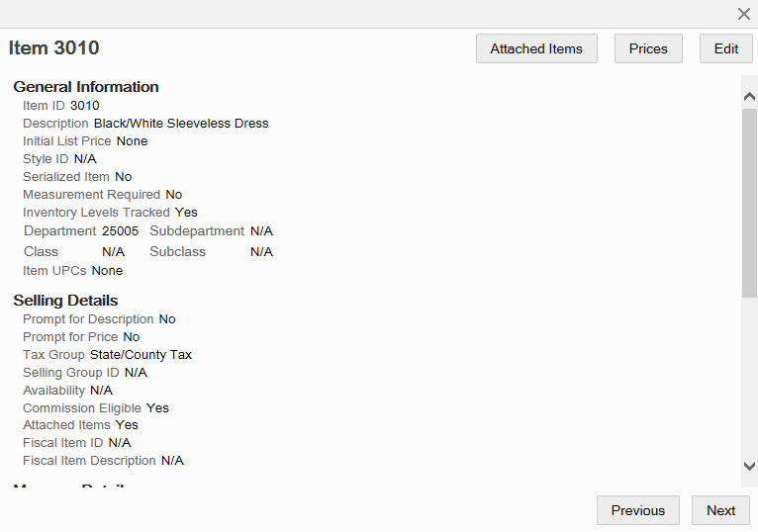Click the scrollbar up arrow
Viewport: 758px width, 532px height.
click(749, 97)
